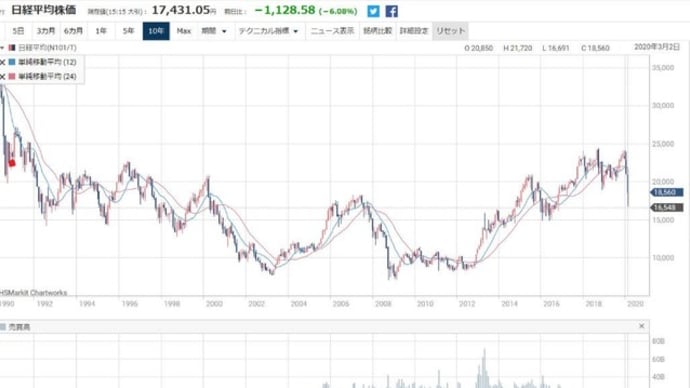Click the 18,560 price label on axis
Viewport: 690px width, 388px height.
click(x=667, y=192)
